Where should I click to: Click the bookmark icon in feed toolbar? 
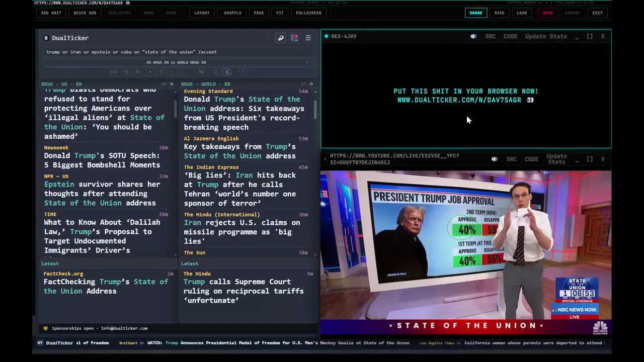[x=215, y=72]
